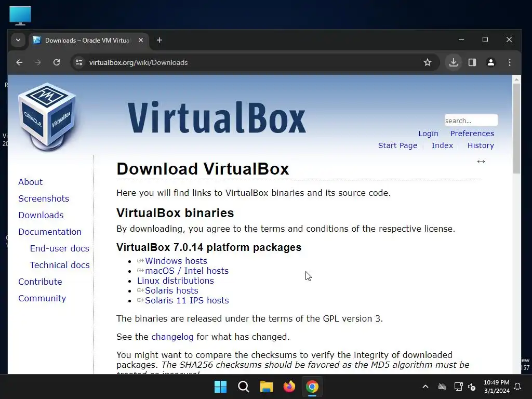Open Screenshots in the sidebar
This screenshot has height=399, width=532.
coord(44,198)
